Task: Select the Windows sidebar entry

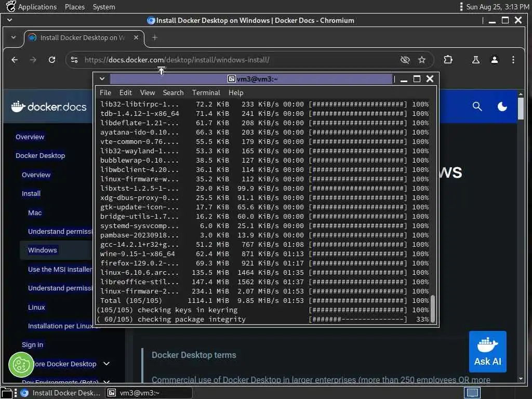Action: (43, 250)
